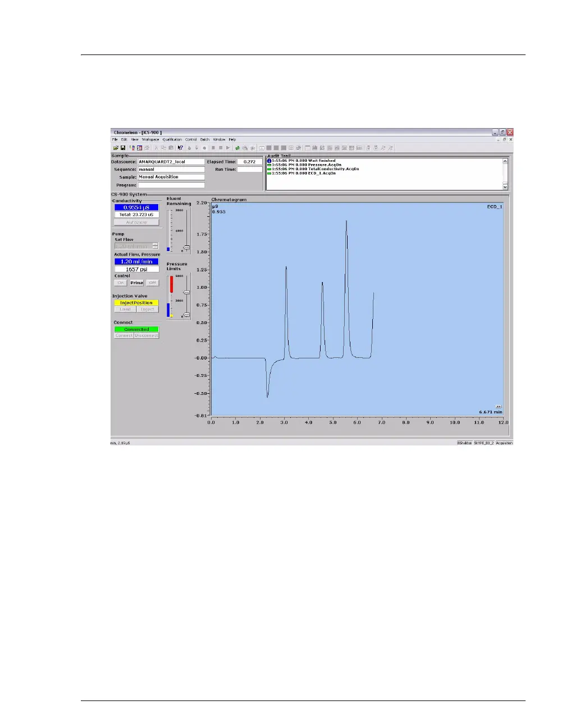
Task: Click the upper Pressure Limits slider handle
Action: pyautogui.click(x=186, y=292)
